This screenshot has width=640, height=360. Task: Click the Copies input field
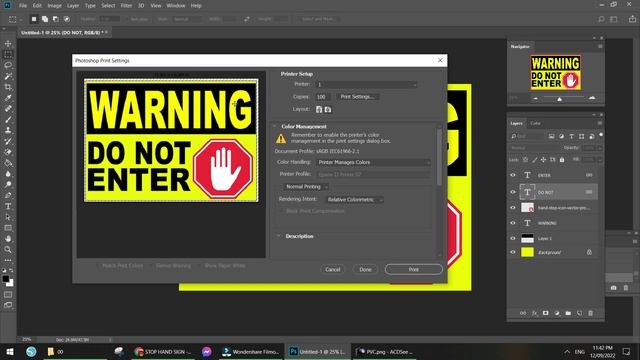click(x=323, y=97)
